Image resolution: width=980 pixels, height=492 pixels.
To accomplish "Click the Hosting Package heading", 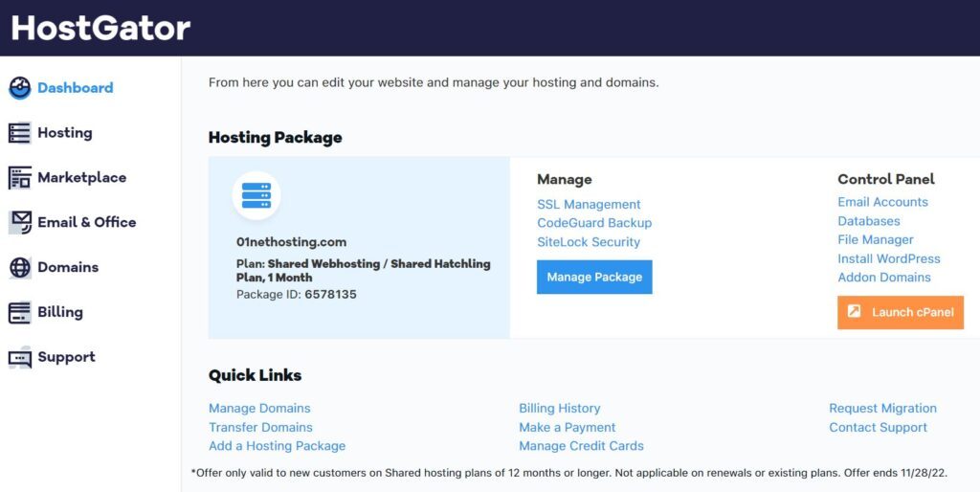I will coord(275,138).
